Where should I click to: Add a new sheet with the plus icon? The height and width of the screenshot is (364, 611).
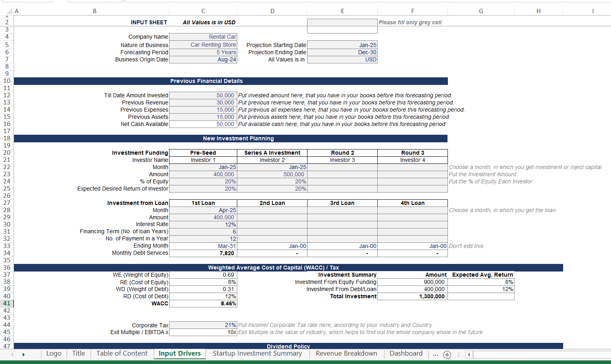pyautogui.click(x=447, y=354)
